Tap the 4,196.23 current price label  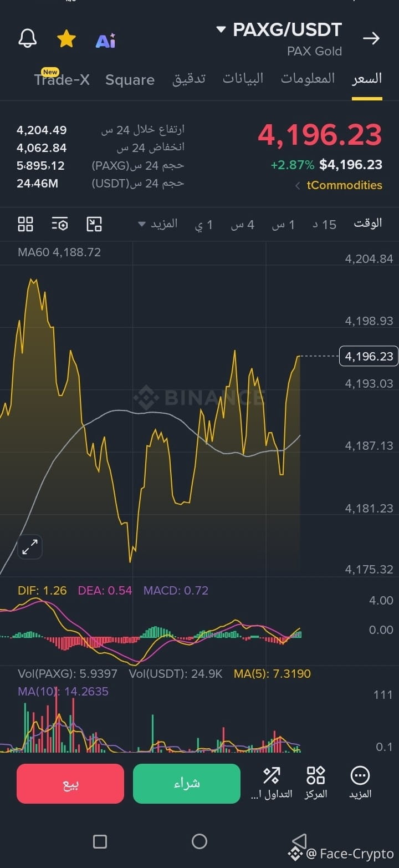click(369, 356)
